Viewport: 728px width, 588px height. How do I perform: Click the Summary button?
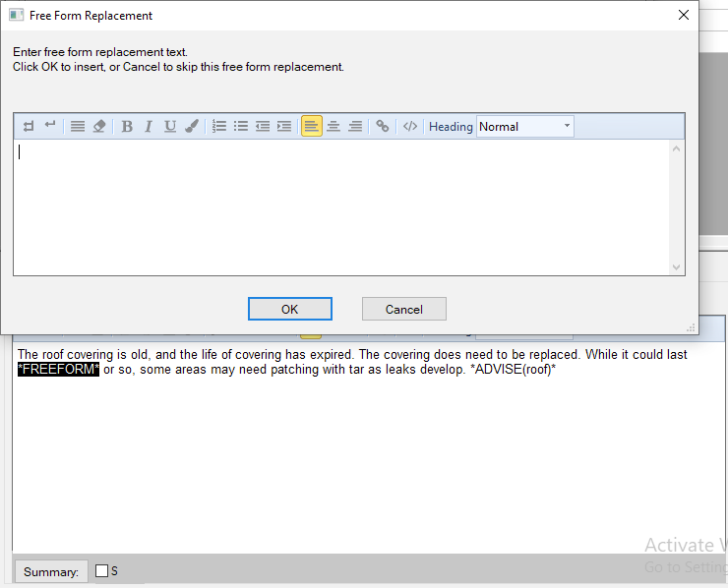click(x=50, y=571)
